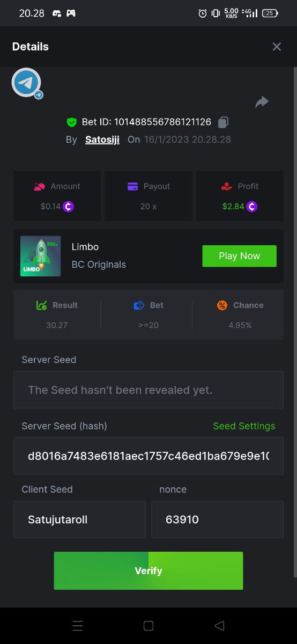Open the Satosiji user profile link

(102, 140)
